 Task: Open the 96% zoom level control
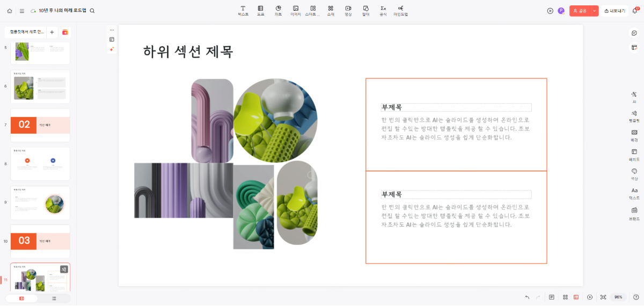point(618,297)
